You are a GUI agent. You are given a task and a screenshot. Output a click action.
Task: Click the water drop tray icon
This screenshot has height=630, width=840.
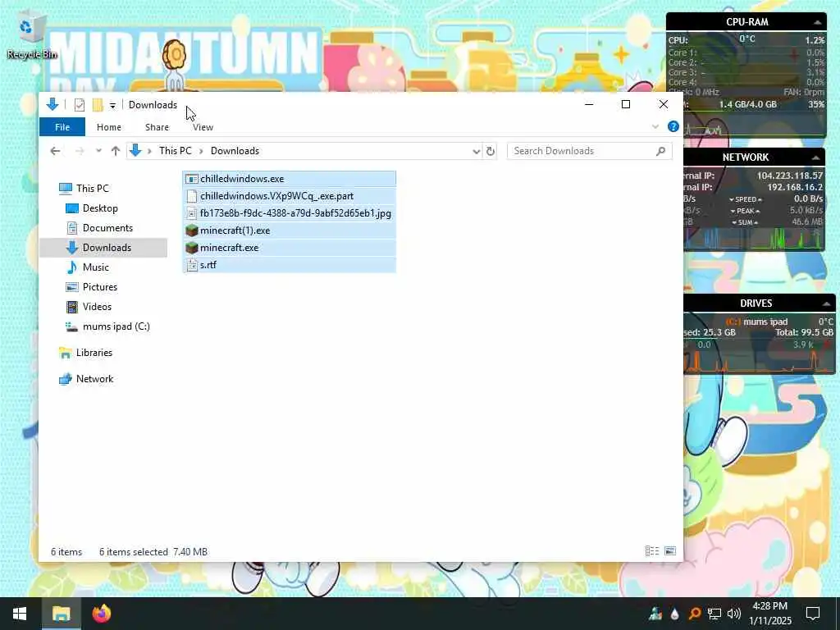[674, 614]
